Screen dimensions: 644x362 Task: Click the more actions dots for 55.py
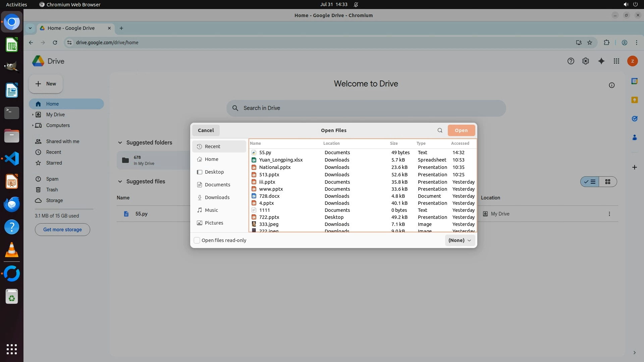pyautogui.click(x=609, y=214)
